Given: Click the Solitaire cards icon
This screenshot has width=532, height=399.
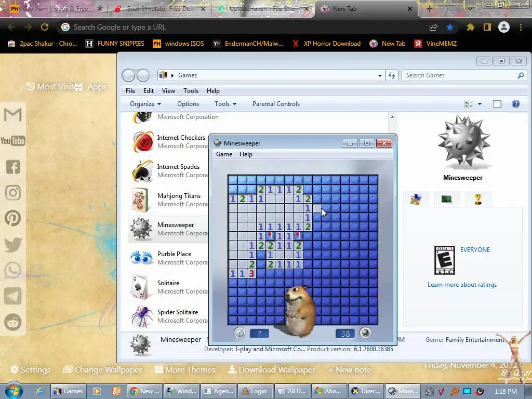Looking at the screenshot, I should click(140, 287).
